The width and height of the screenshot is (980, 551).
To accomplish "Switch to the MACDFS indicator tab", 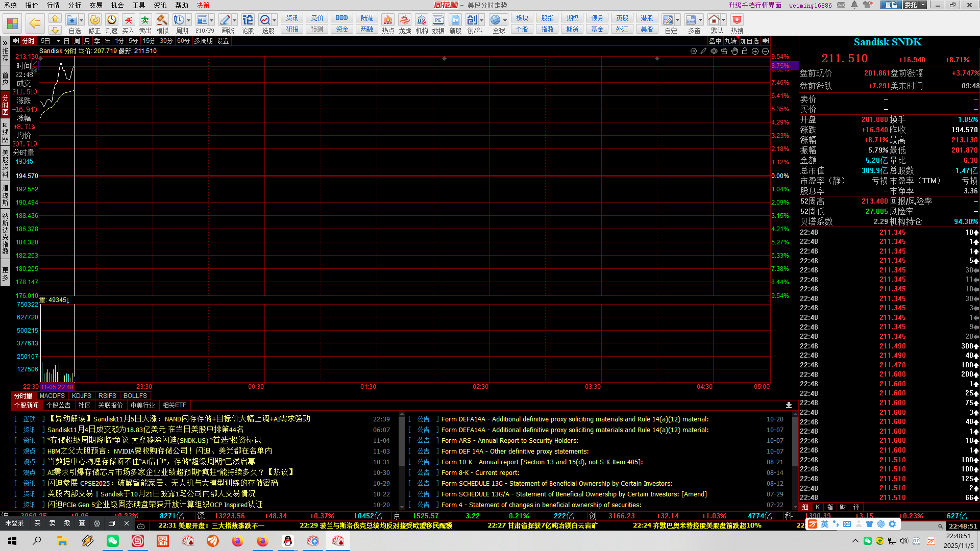I will (52, 396).
